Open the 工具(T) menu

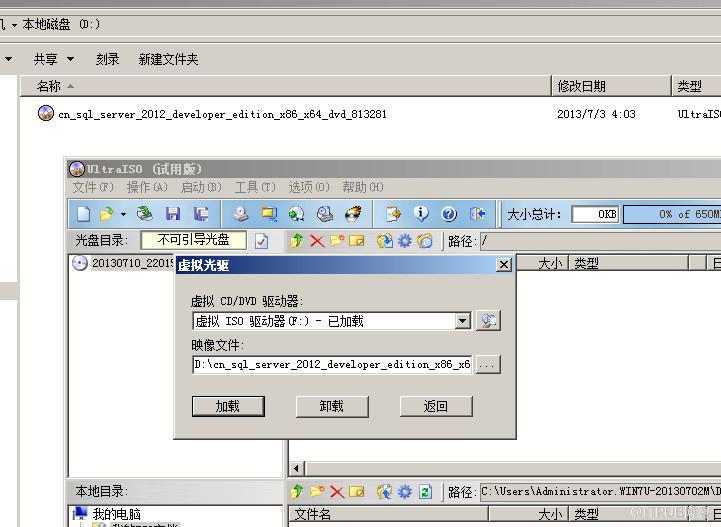point(255,187)
